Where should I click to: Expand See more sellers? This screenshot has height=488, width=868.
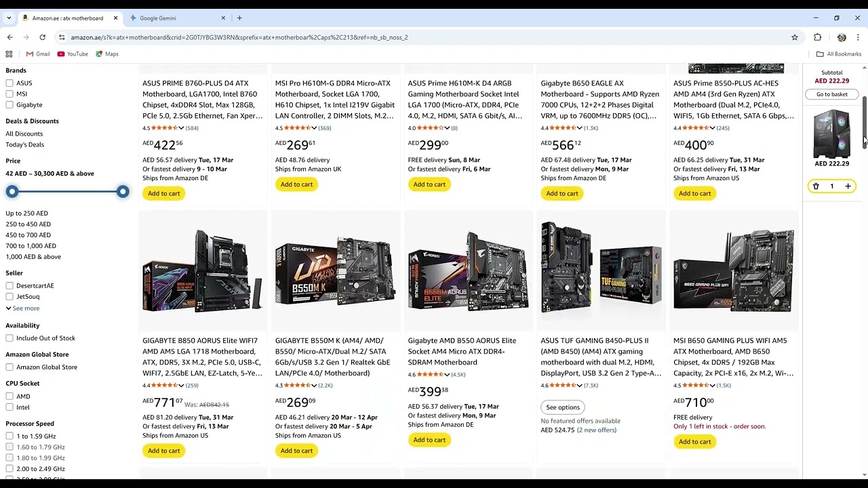[22, 308]
